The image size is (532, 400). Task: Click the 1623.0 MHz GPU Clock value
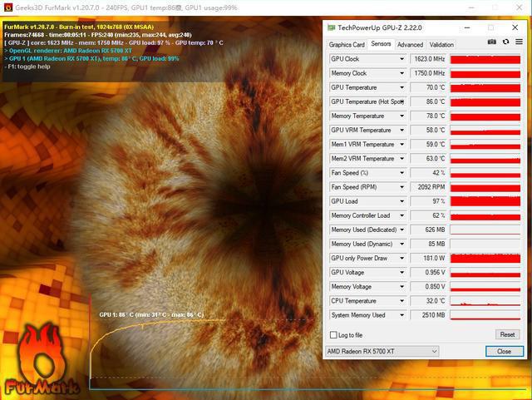tap(428, 59)
